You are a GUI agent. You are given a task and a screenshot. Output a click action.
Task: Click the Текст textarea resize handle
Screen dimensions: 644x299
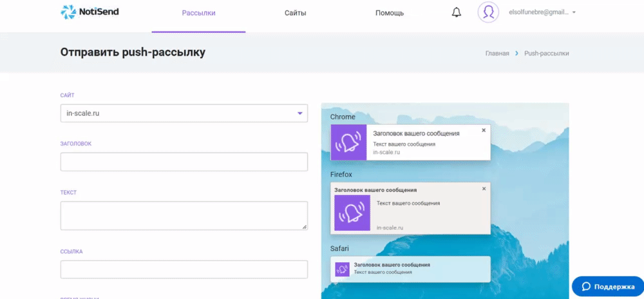pyautogui.click(x=304, y=227)
